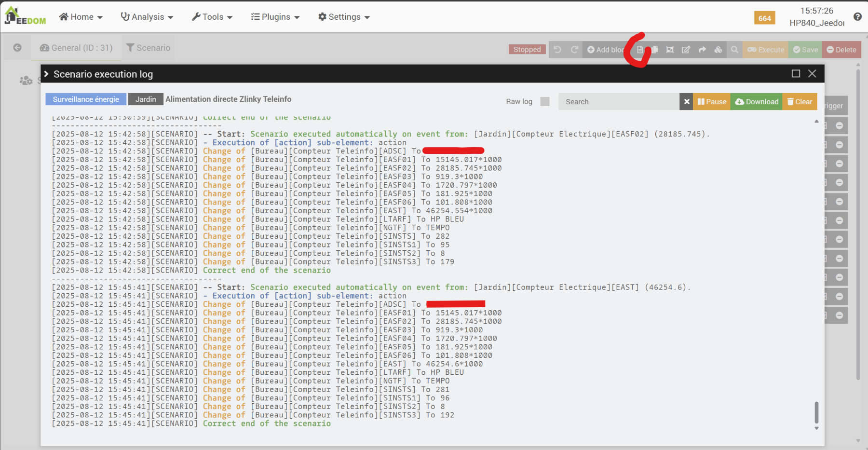Open the Home dropdown menu
Image resolution: width=868 pixels, height=450 pixels.
(x=81, y=17)
